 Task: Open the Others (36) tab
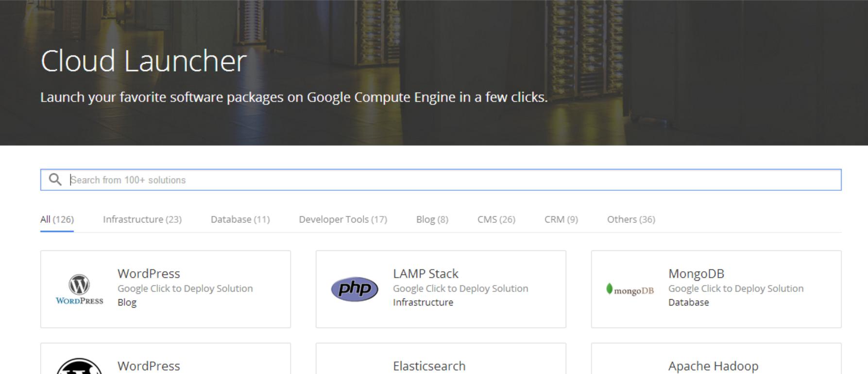coord(631,219)
